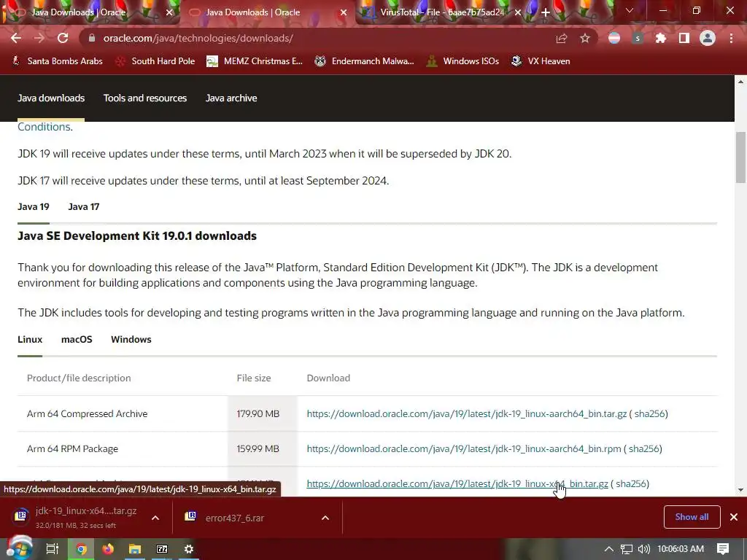
Task: Download jdk-19_linux-x64_bin.tar.gz link
Action: point(457,484)
